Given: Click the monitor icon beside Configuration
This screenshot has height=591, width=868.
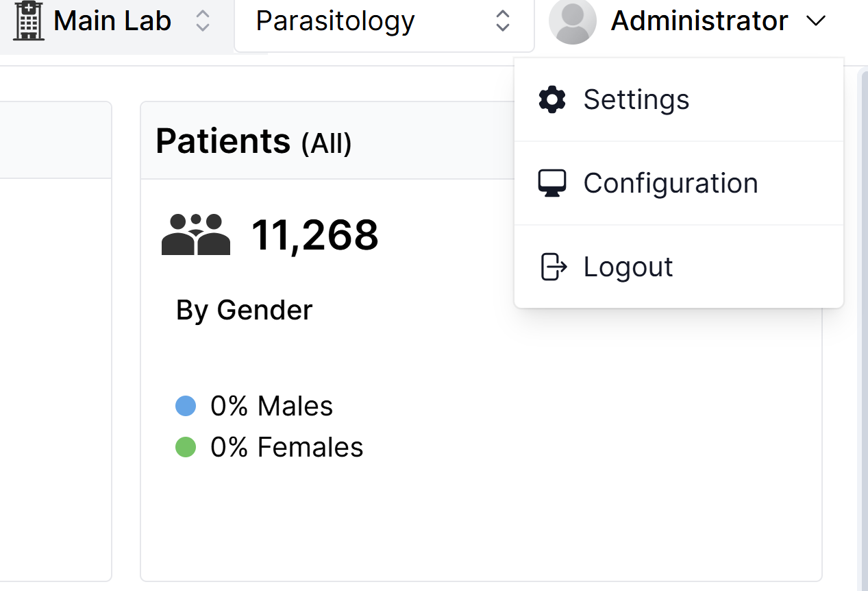Looking at the screenshot, I should coord(552,183).
